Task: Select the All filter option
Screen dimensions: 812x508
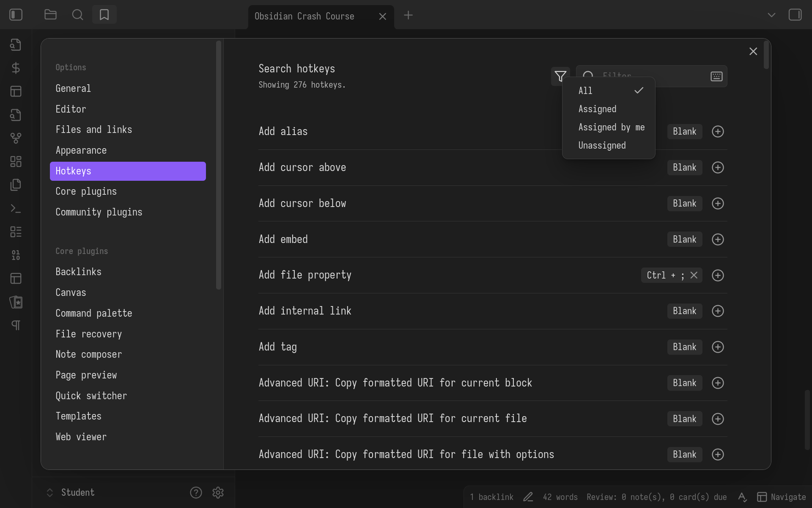Action: pos(609,91)
